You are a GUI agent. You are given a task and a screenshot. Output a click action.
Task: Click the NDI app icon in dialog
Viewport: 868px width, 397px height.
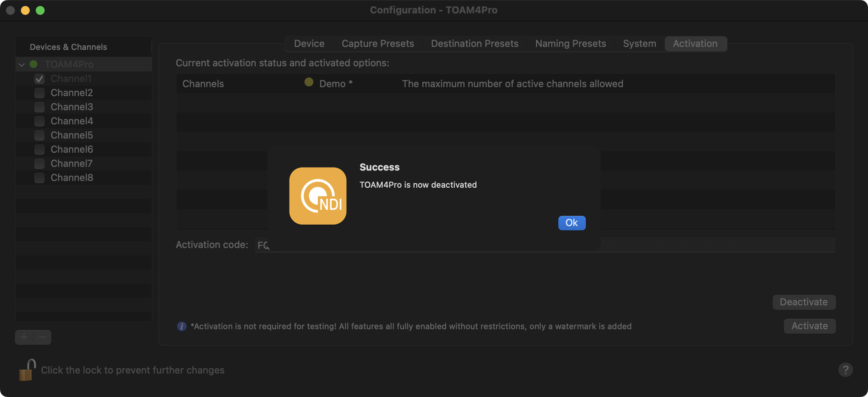point(318,196)
